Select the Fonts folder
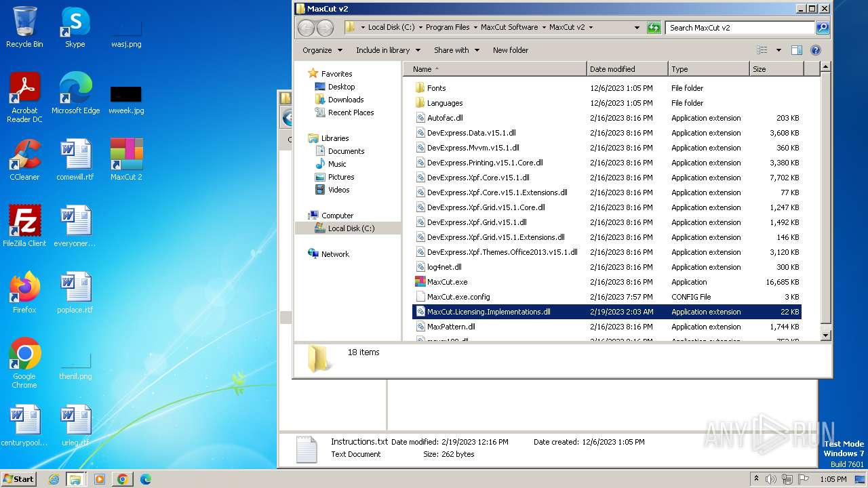 point(607,88)
